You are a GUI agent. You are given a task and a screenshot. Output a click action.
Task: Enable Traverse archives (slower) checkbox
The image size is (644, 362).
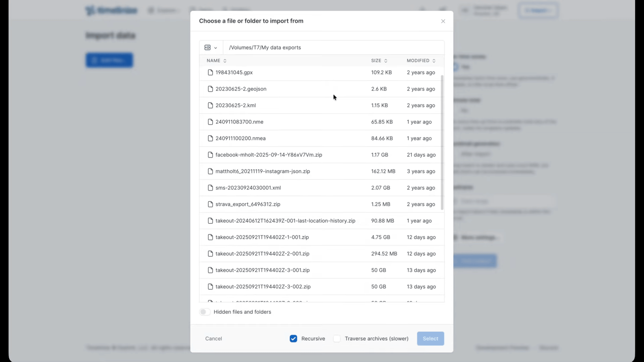(x=337, y=339)
